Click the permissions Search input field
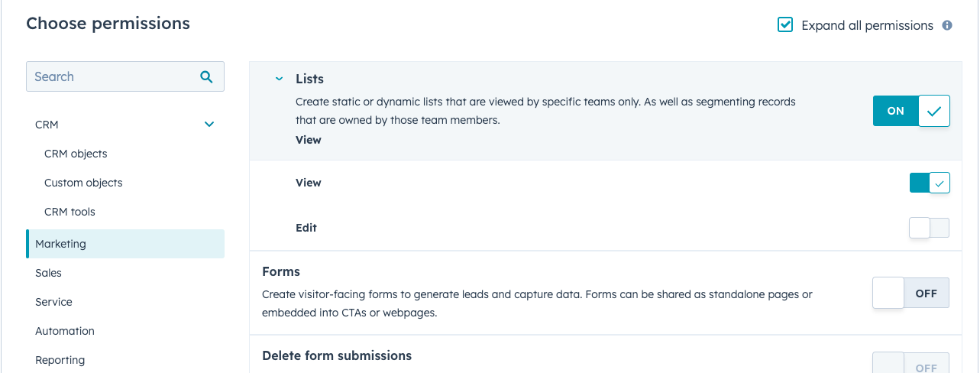Screen dimensions: 980x373 click(x=111, y=76)
